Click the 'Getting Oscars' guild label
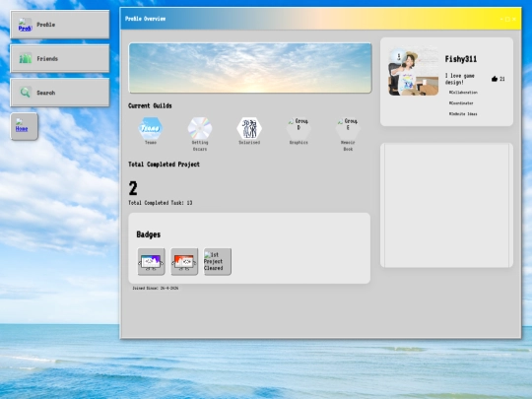Image resolution: width=532 pixels, height=399 pixels. (x=200, y=146)
